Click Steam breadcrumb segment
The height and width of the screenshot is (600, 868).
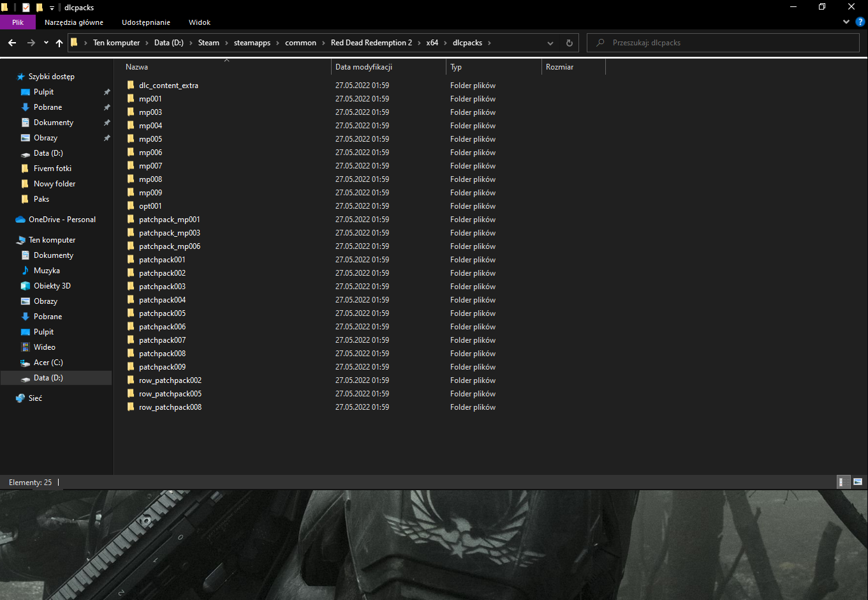coord(209,43)
